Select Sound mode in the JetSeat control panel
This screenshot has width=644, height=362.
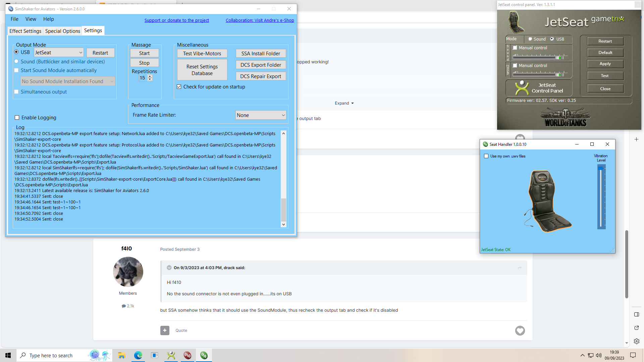pyautogui.click(x=530, y=39)
